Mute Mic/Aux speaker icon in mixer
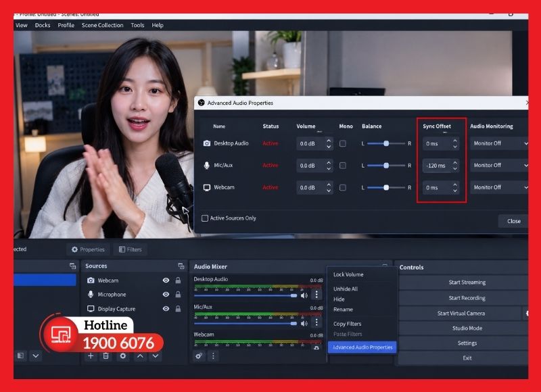Image resolution: width=541 pixels, height=392 pixels. [x=304, y=323]
